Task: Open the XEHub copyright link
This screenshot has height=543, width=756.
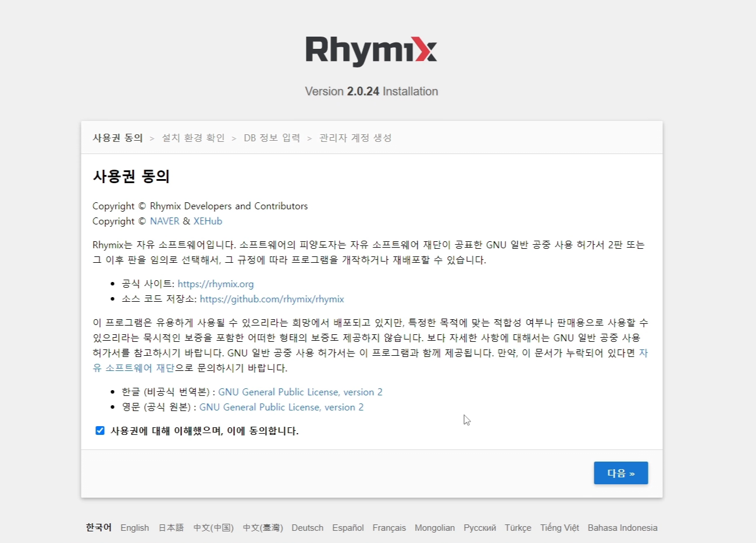Action: (208, 221)
